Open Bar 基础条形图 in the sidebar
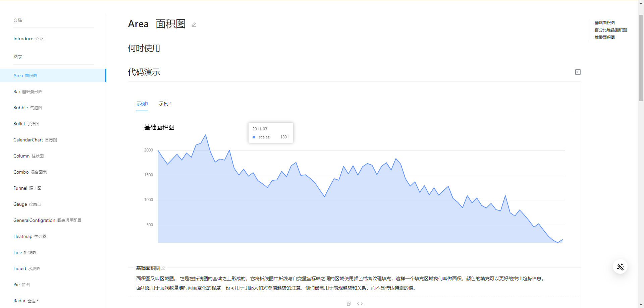Image resolution: width=644 pixels, height=308 pixels. 53,91
